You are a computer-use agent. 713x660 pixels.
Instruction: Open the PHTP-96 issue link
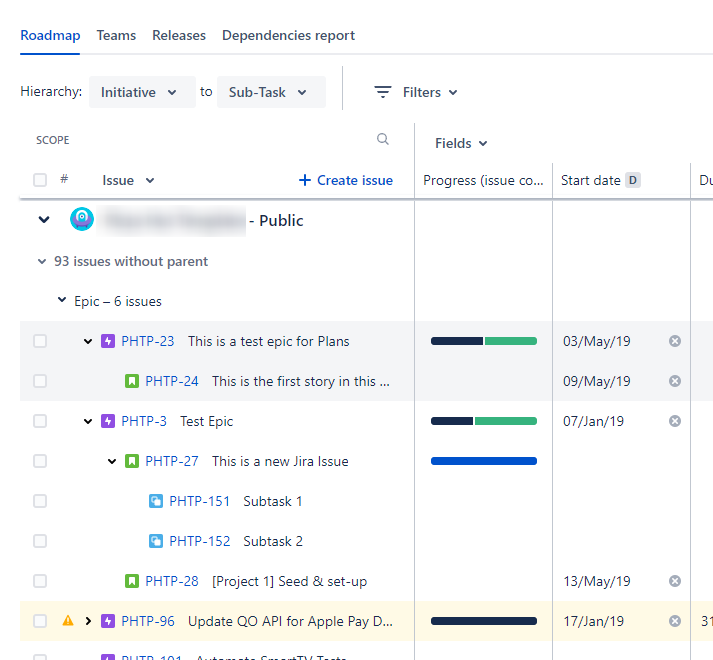[x=148, y=621]
